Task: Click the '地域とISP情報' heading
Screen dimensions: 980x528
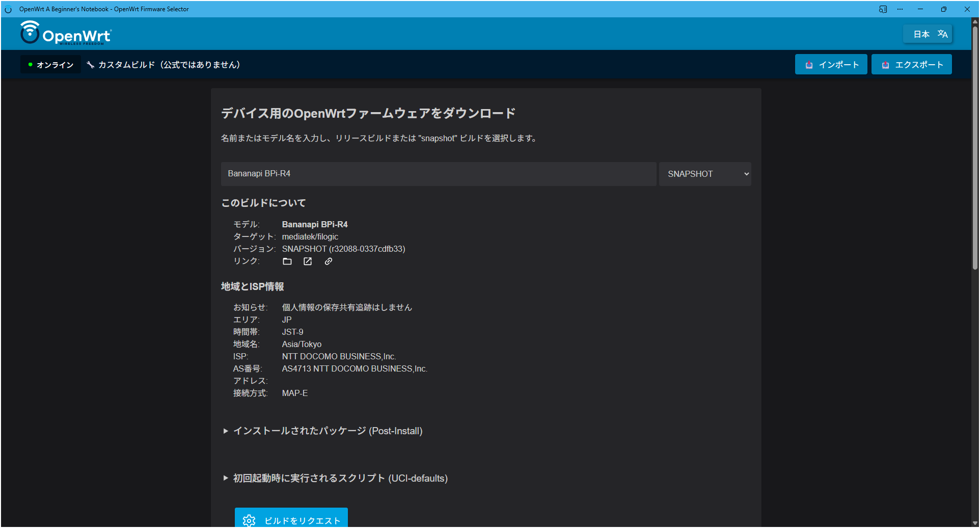Action: [x=253, y=286]
